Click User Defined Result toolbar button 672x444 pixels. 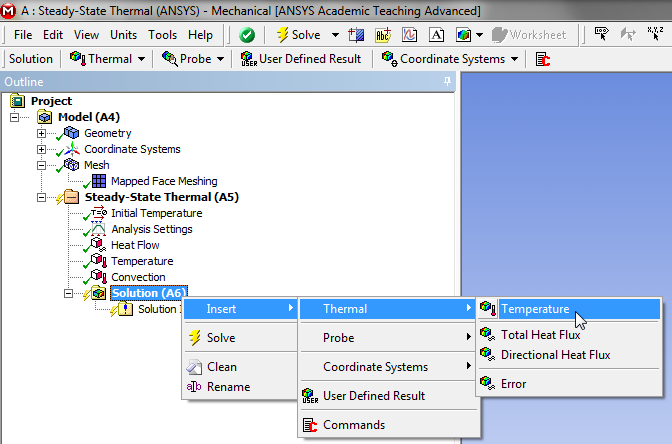coord(301,59)
